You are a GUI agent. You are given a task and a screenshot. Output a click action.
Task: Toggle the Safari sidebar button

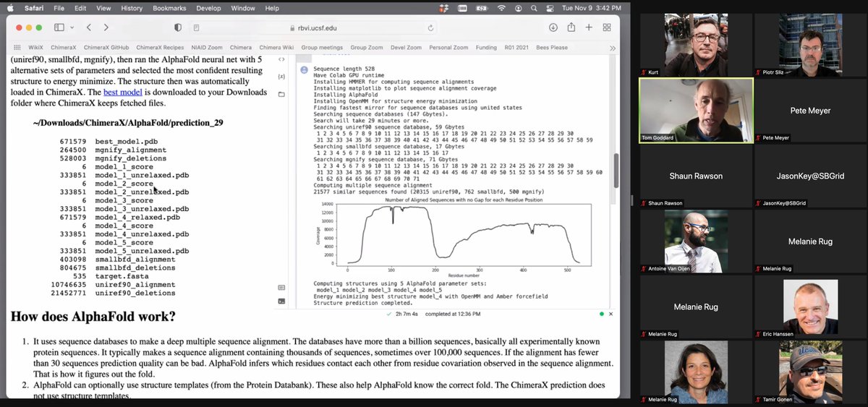58,27
